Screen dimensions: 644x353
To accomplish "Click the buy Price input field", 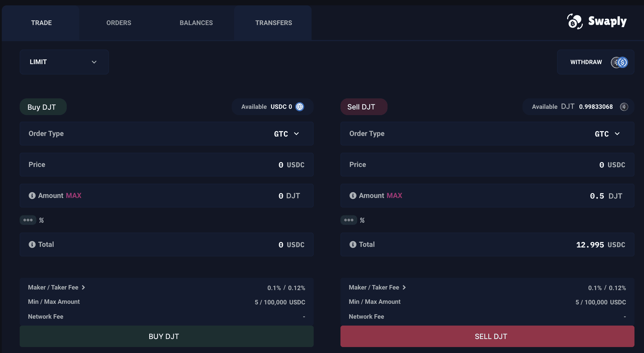I will [167, 165].
